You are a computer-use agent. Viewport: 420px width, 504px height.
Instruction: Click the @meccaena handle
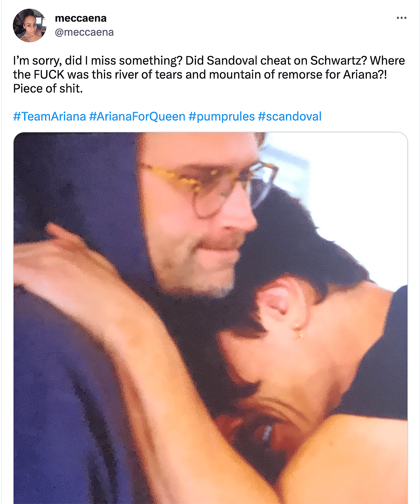[x=84, y=32]
